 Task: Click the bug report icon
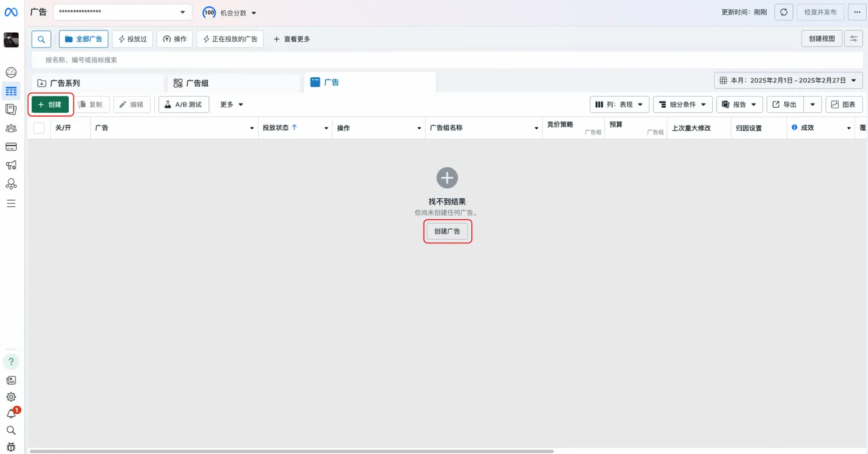(x=11, y=447)
